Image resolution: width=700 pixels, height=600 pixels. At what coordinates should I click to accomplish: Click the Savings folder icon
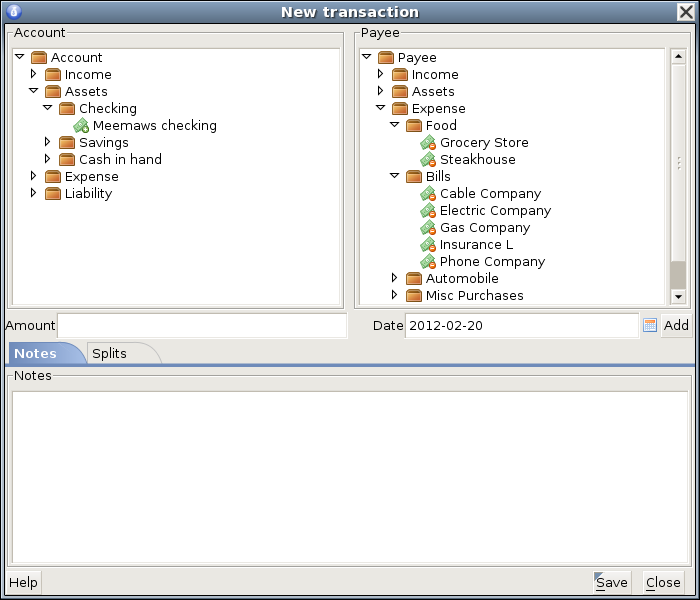67,143
